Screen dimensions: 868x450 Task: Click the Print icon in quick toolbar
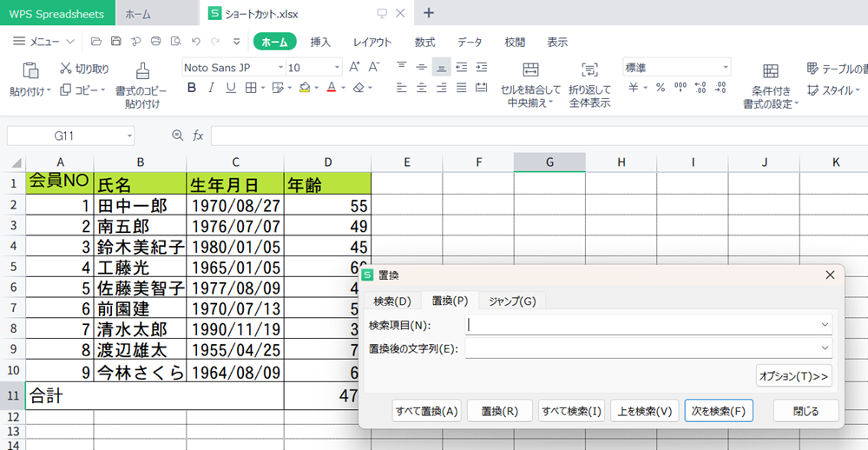pyautogui.click(x=156, y=41)
